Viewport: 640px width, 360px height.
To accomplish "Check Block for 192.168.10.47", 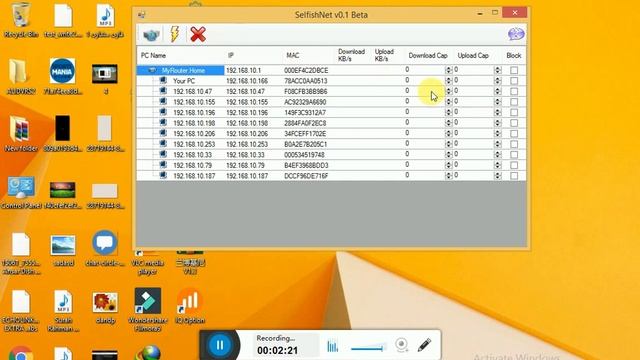I will click(514, 91).
